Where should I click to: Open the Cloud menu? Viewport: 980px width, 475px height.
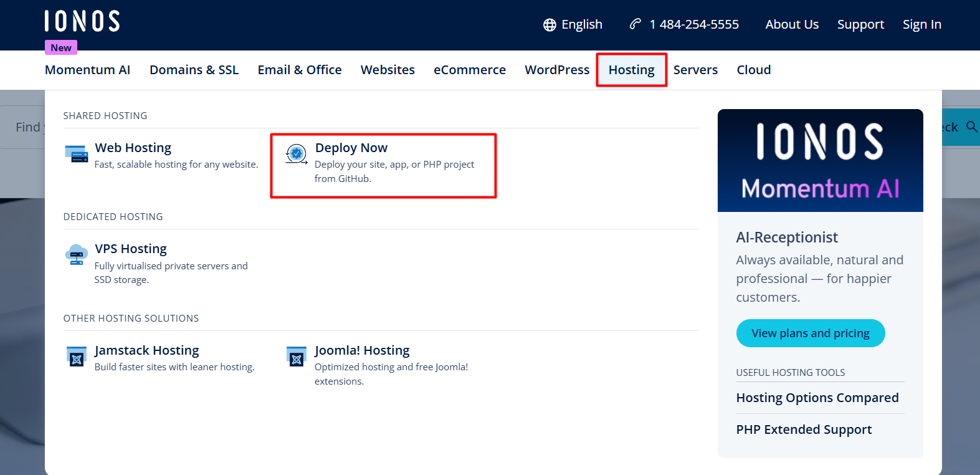coord(754,70)
